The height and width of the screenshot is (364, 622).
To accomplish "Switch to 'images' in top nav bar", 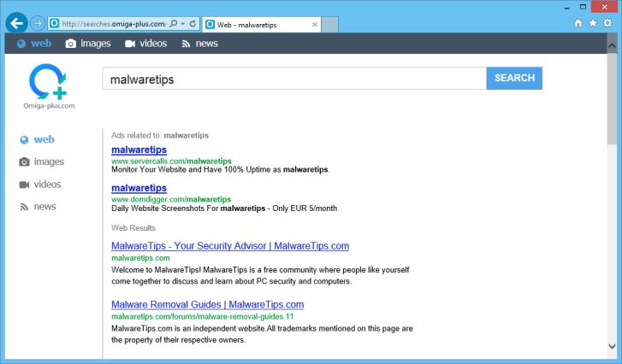I will coord(96,44).
